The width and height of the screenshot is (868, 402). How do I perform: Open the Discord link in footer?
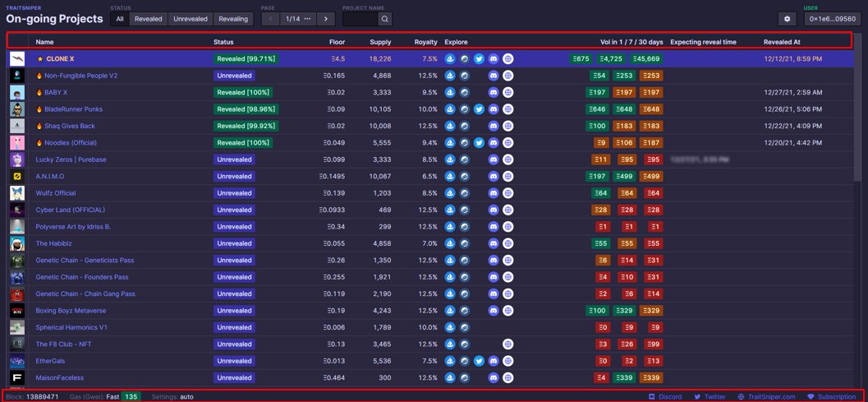665,397
